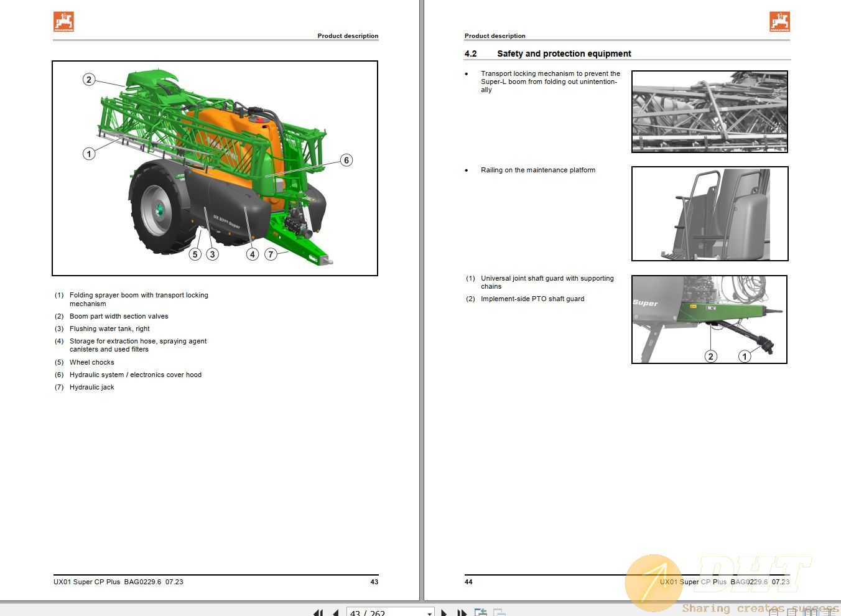The height and width of the screenshot is (616, 841).
Task: Click 'Flushing water tank, right' legend text
Action: click(109, 329)
